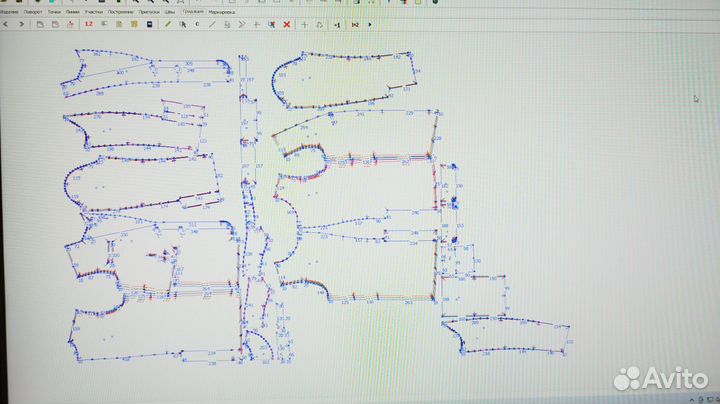
Task: Select the diagonal line tool icon
Action: tap(211, 22)
